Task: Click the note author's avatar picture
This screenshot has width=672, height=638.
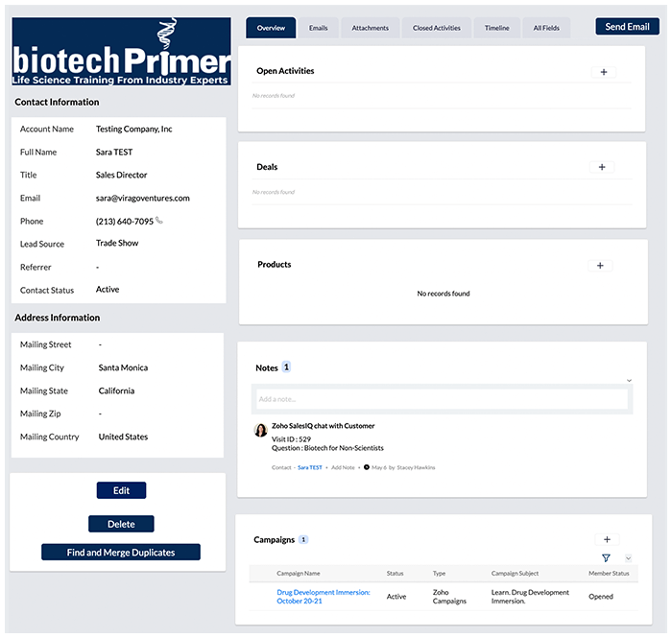Action: [x=260, y=431]
